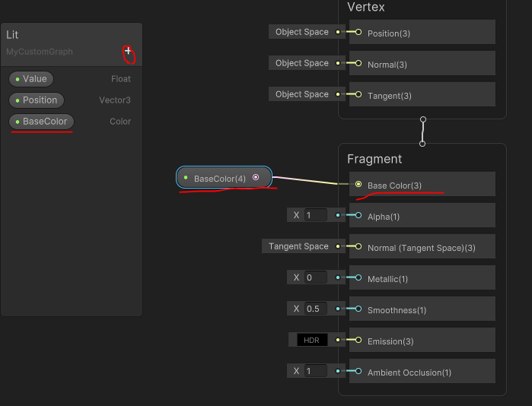
Task: Click the Emission(3) input port circle
Action: tap(358, 340)
